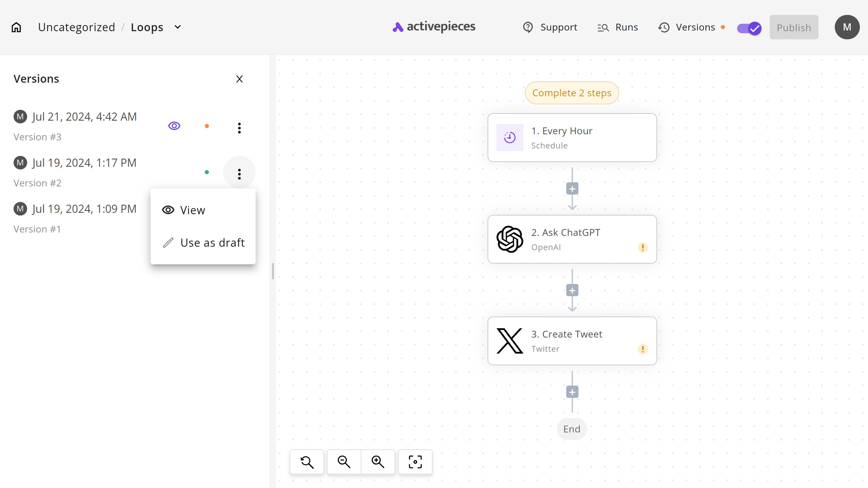Select the Ask ChatGPT step card
This screenshot has width=868, height=488.
(572, 239)
